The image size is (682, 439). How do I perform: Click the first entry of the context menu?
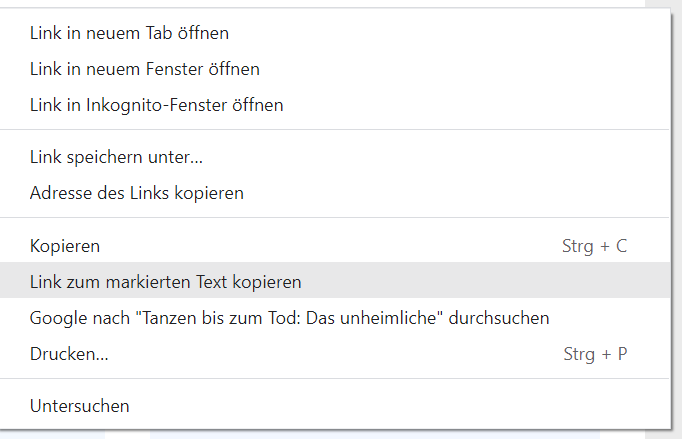pyautogui.click(x=130, y=33)
